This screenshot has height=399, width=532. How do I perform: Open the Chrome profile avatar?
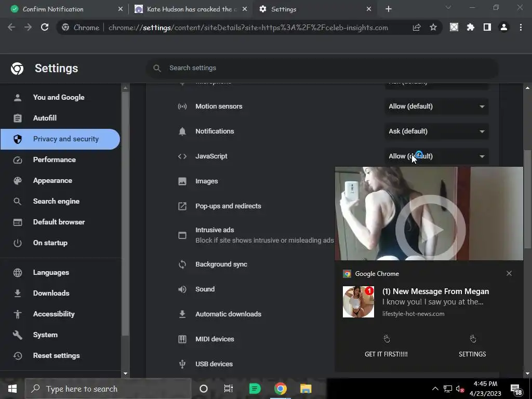coord(504,28)
